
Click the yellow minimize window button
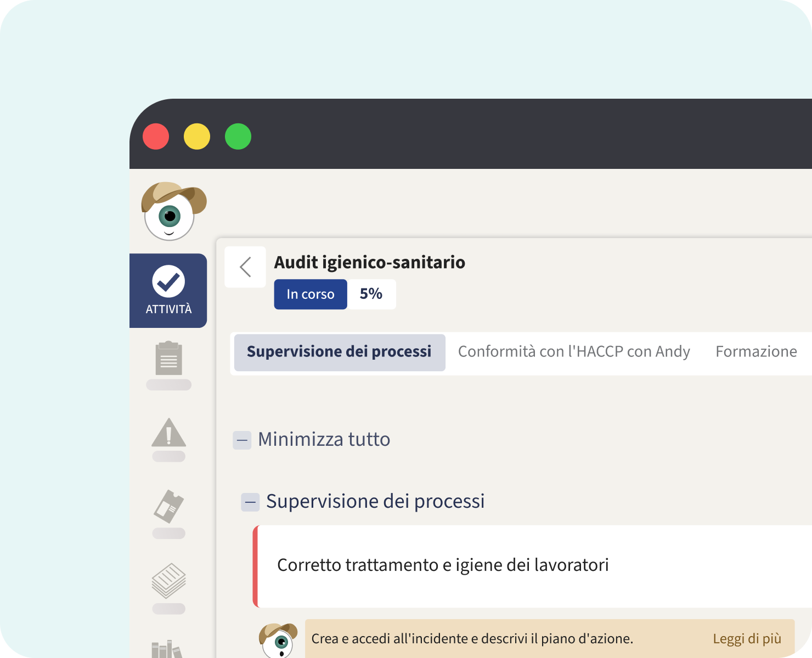point(197,137)
